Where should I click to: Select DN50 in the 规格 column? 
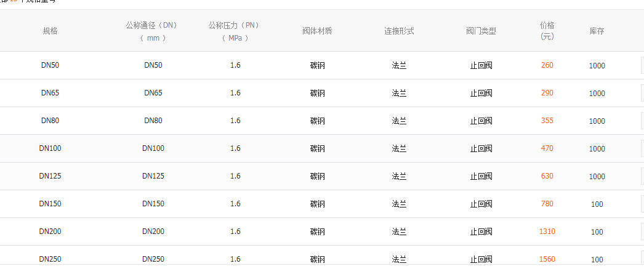(x=50, y=65)
